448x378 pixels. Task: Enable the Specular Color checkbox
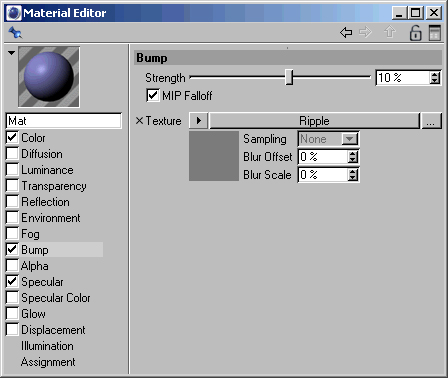[x=12, y=297]
